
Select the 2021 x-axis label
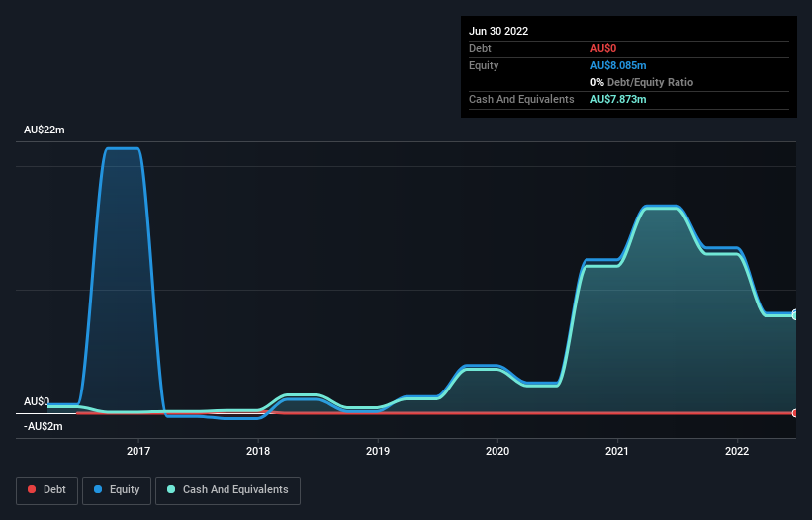click(x=617, y=451)
